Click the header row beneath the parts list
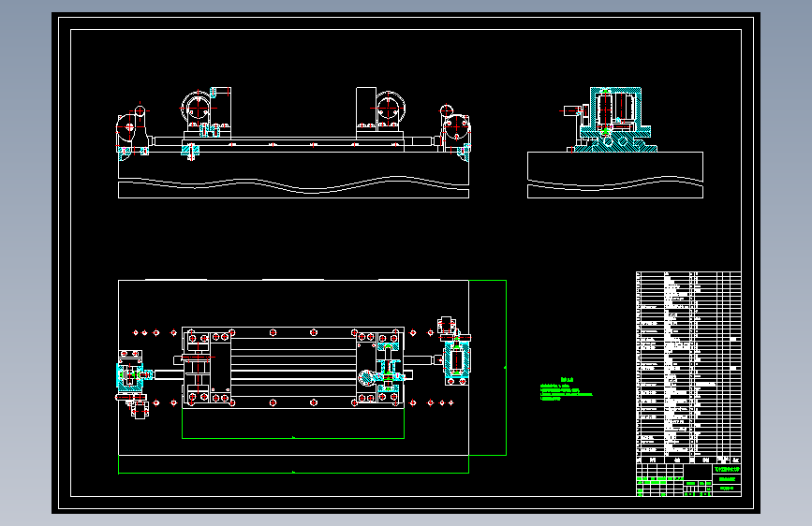This screenshot has height=526, width=812. [688, 460]
